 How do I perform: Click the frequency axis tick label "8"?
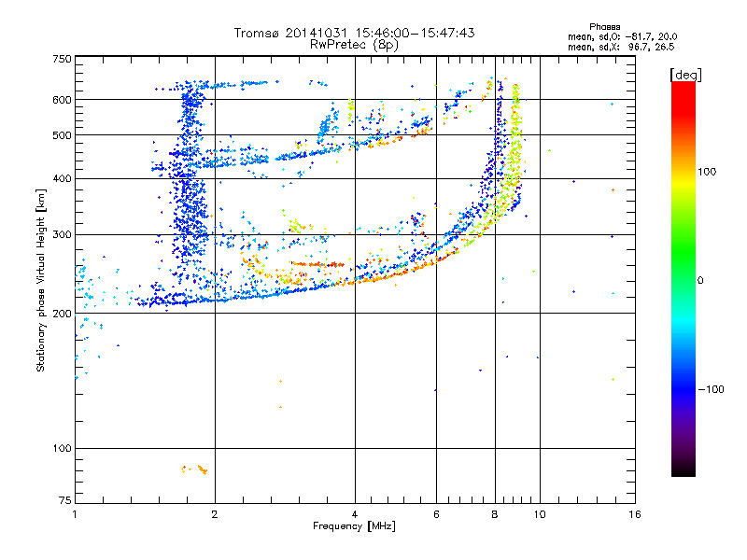click(495, 514)
